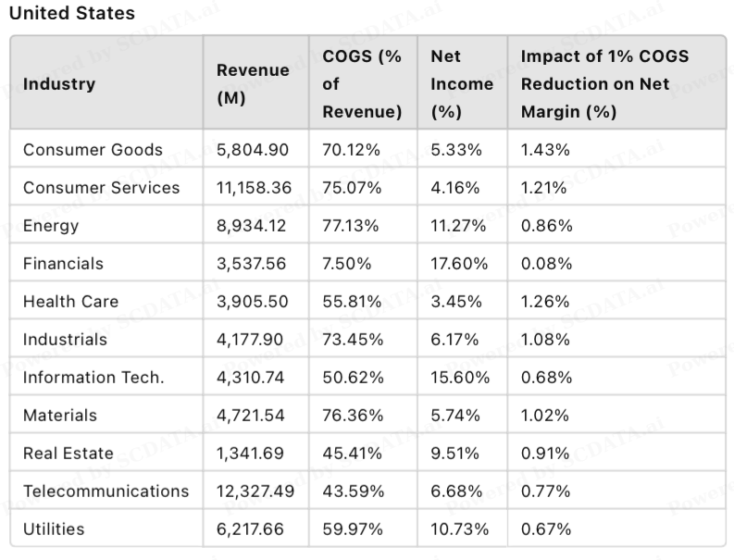Screen dimensions: 734x560
Task: Select the Industrials impact value 1.08%
Action: (545, 340)
